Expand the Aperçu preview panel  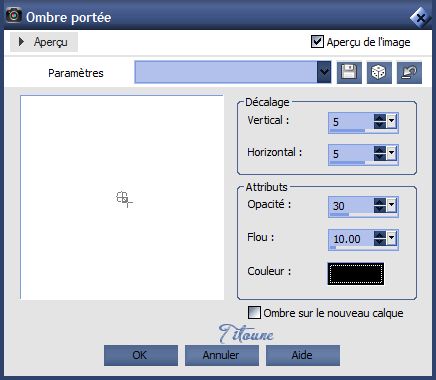tap(44, 42)
